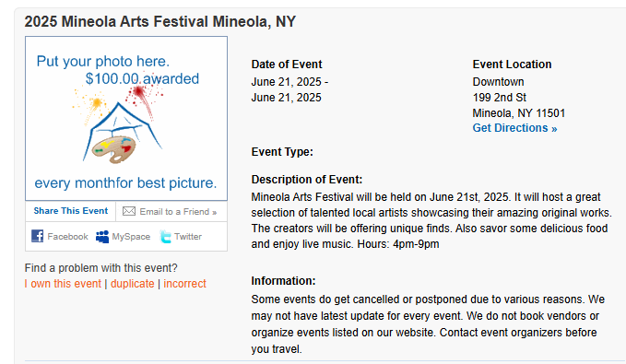Open Email to a Friend tab

pos(171,212)
